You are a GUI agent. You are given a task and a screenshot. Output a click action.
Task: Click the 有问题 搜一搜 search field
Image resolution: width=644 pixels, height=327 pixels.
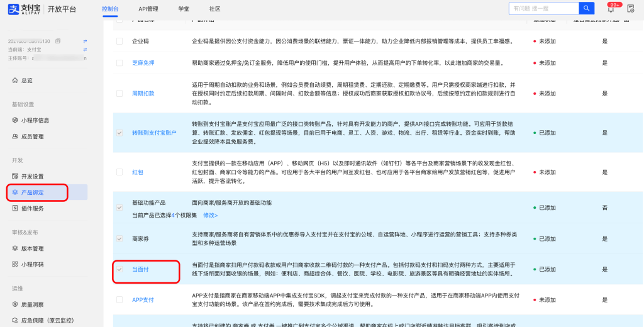click(x=543, y=8)
